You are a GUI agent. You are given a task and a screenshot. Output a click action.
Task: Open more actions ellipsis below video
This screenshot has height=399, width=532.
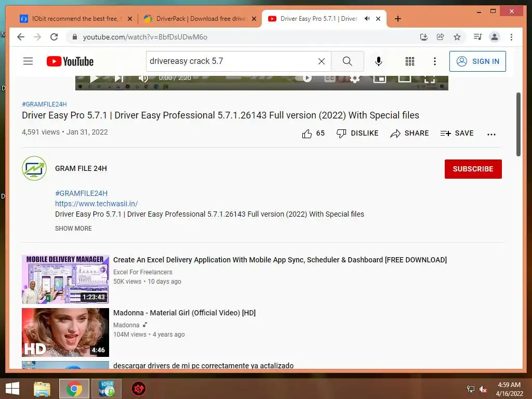click(491, 135)
